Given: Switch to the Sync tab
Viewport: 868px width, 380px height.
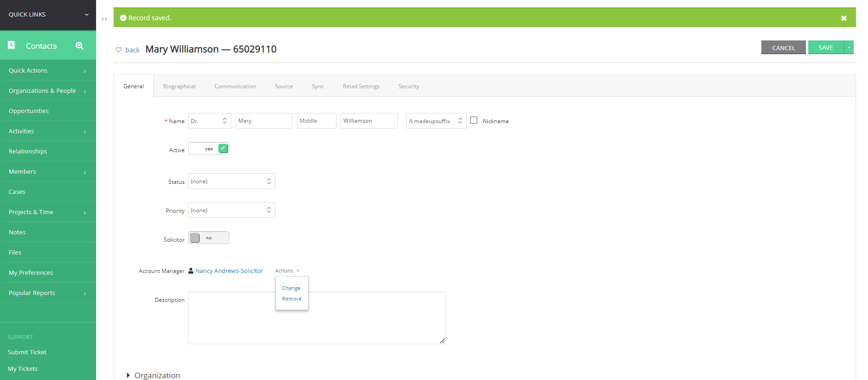Looking at the screenshot, I should (x=318, y=86).
